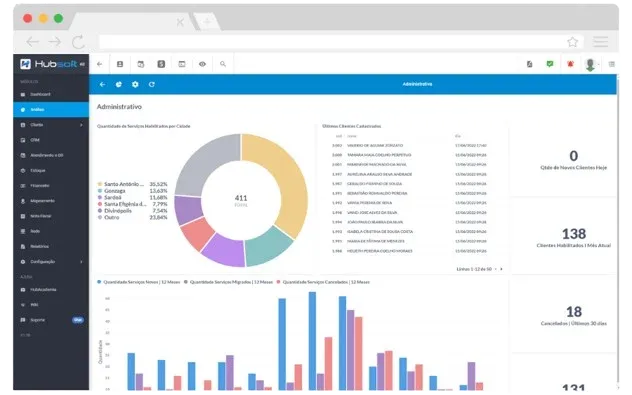Click the client card icon in top toolbar
Image resolution: width=632 pixels, height=395 pixels.
coord(120,64)
